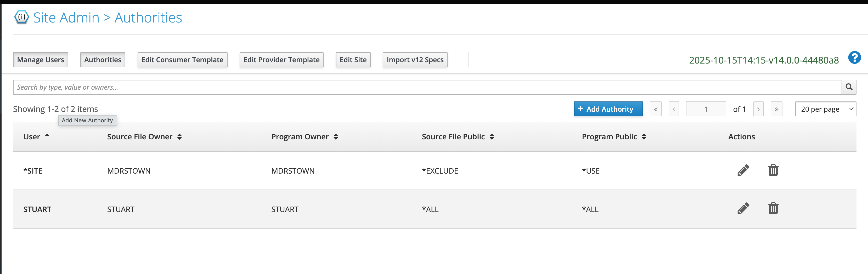868x274 pixels.
Task: Switch to Edit Consumer Template
Action: click(182, 60)
